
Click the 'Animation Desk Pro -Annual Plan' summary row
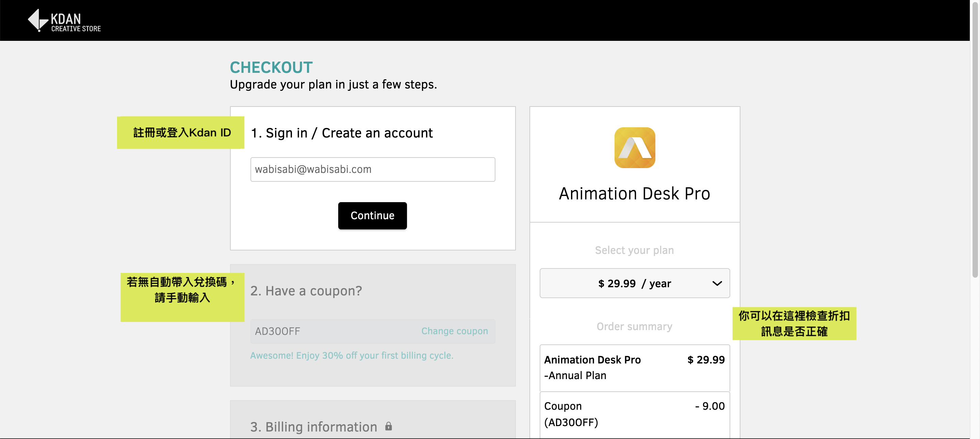[634, 368]
